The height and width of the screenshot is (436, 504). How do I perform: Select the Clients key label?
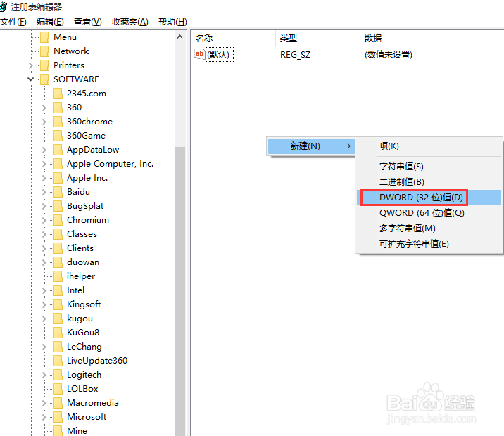click(x=80, y=248)
